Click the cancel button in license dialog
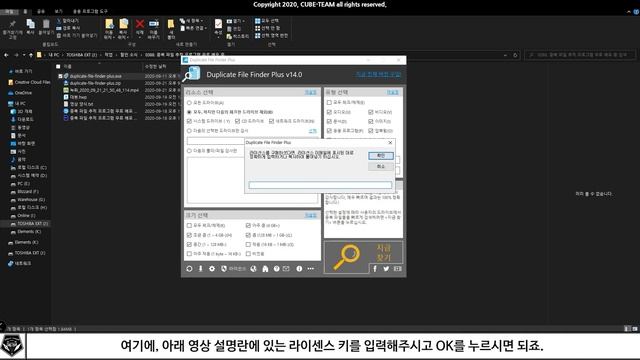Screen dimensions: 640x360 (381, 167)
